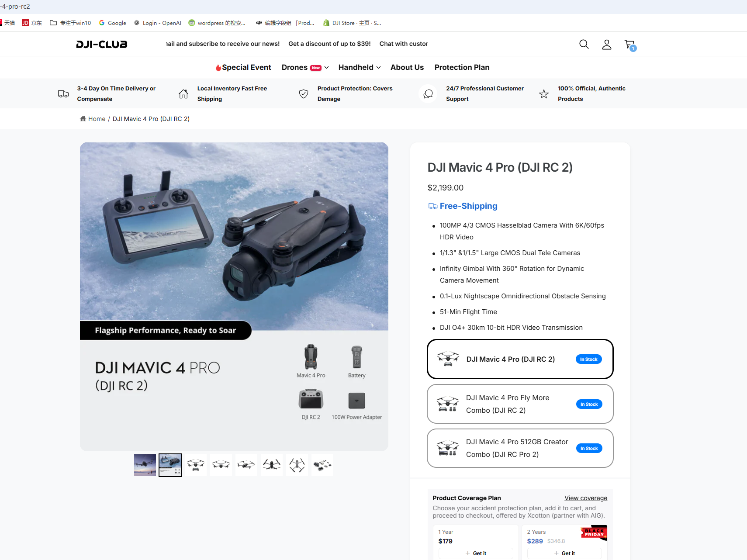Open the About Us page
This screenshot has width=747, height=560.
pyautogui.click(x=407, y=67)
